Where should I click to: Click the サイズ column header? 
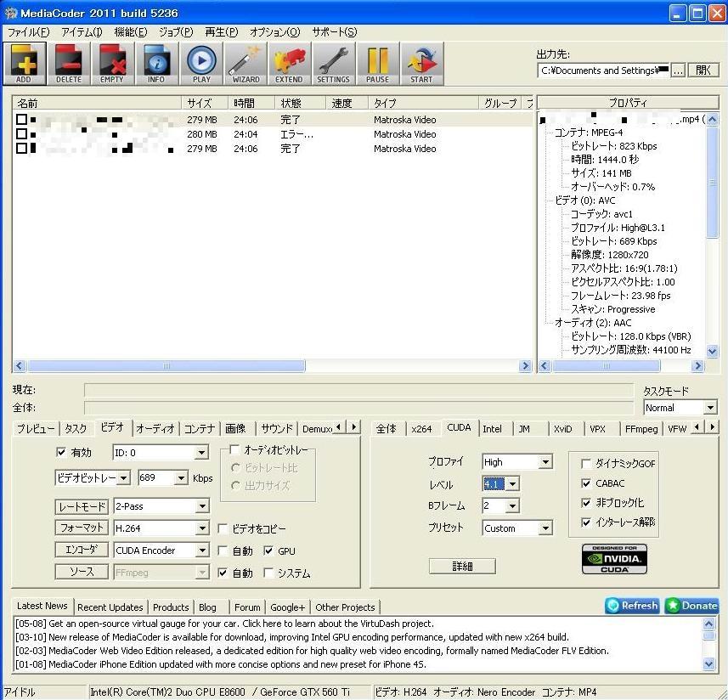(x=204, y=103)
